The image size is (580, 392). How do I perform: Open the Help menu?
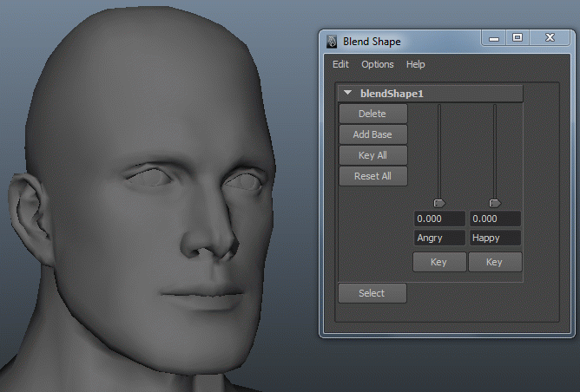pyautogui.click(x=416, y=64)
